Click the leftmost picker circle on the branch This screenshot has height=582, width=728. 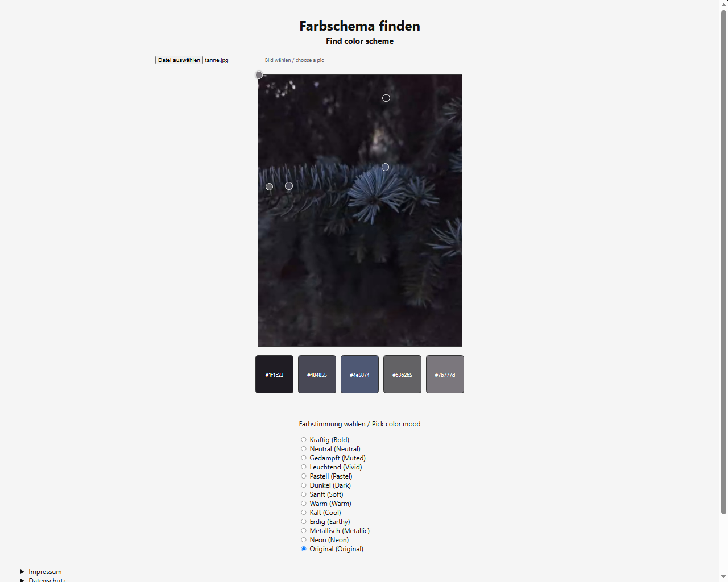[270, 186]
